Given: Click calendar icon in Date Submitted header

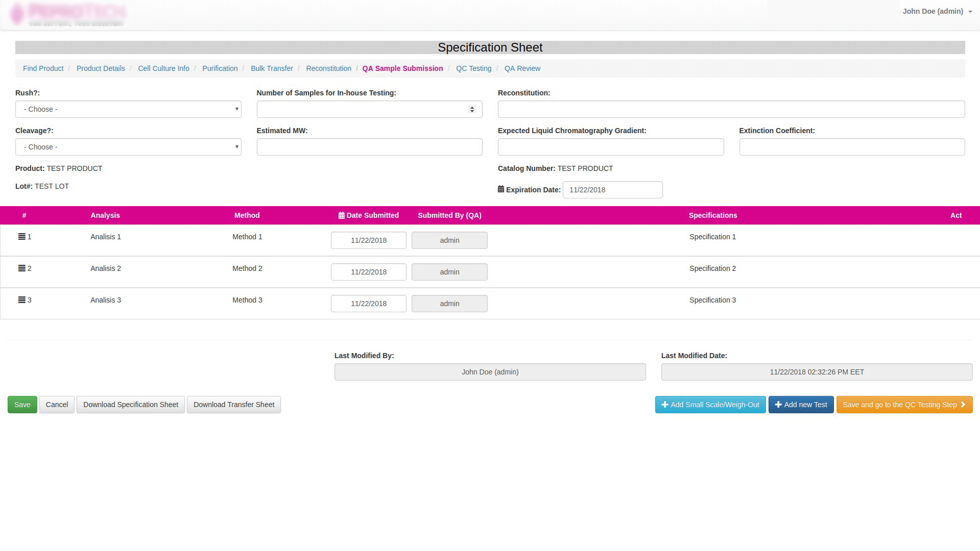Looking at the screenshot, I should [x=341, y=215].
